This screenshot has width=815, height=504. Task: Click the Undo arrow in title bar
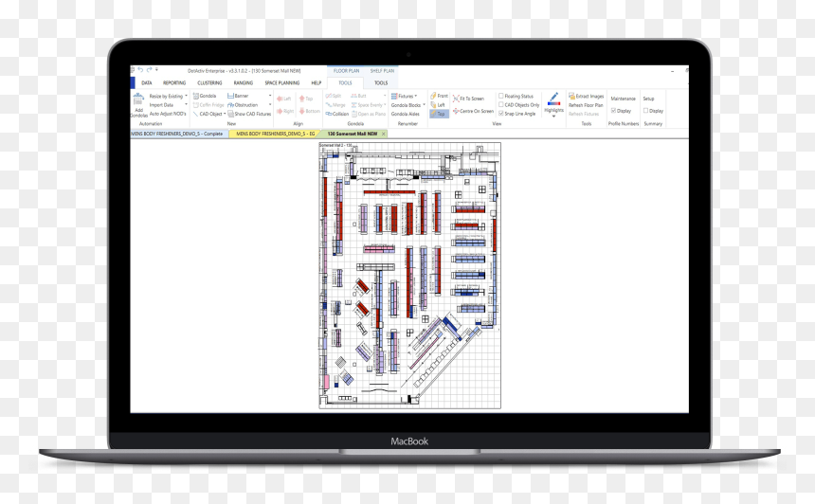[140, 69]
